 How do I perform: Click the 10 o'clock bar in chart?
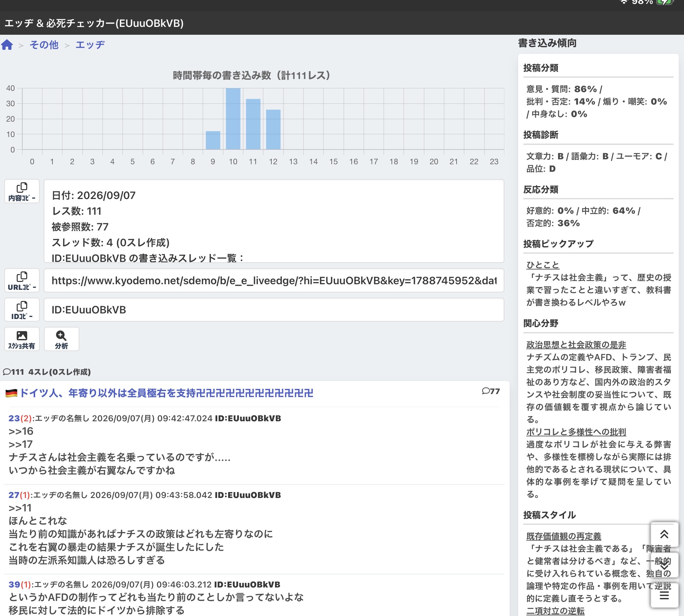point(233,119)
